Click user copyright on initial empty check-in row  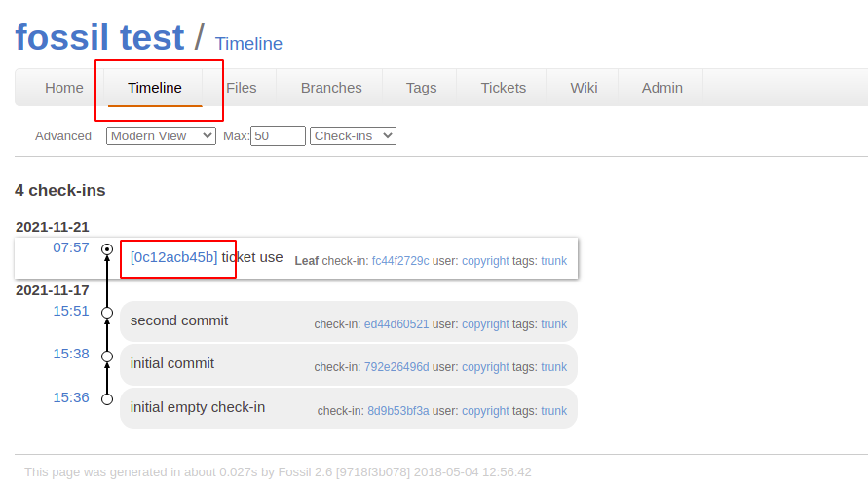click(485, 411)
